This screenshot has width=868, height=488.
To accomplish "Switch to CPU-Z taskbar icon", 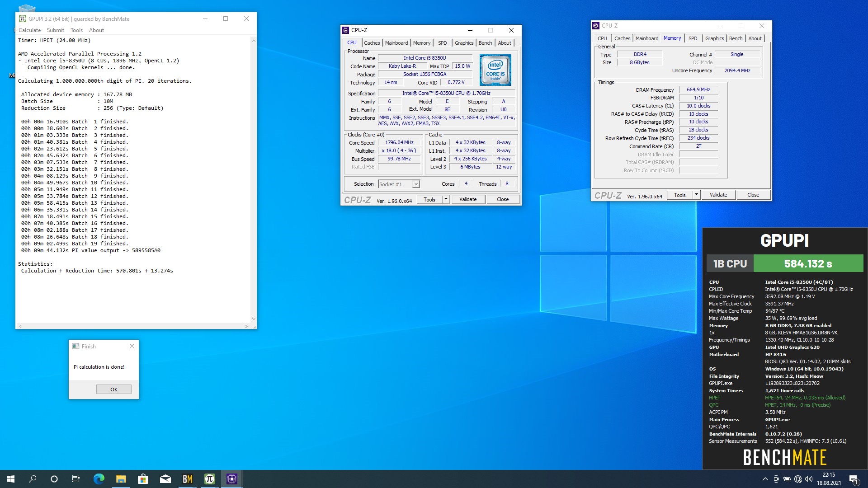I will [231, 479].
